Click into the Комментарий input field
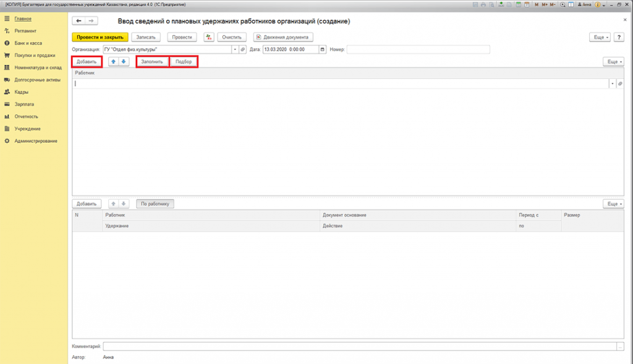Image resolution: width=633 pixels, height=364 pixels. (x=359, y=347)
